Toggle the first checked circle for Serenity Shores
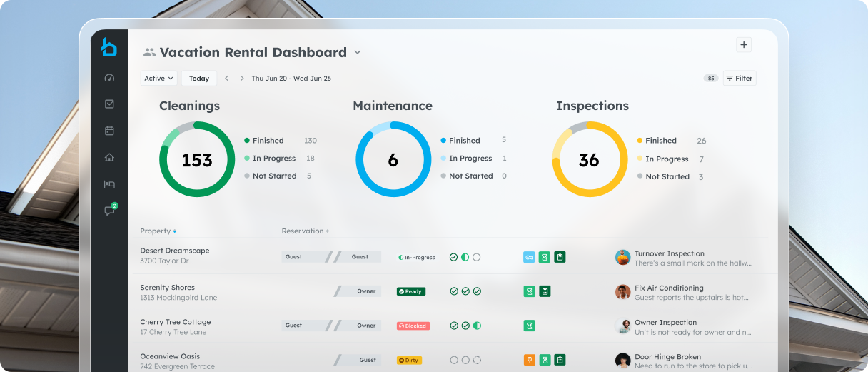 click(453, 291)
